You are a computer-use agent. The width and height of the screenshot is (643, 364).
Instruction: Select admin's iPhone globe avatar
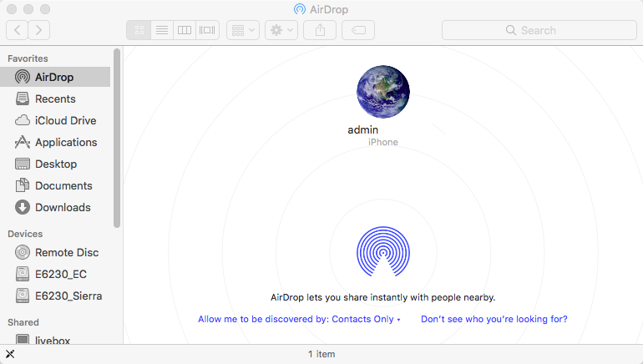(383, 92)
